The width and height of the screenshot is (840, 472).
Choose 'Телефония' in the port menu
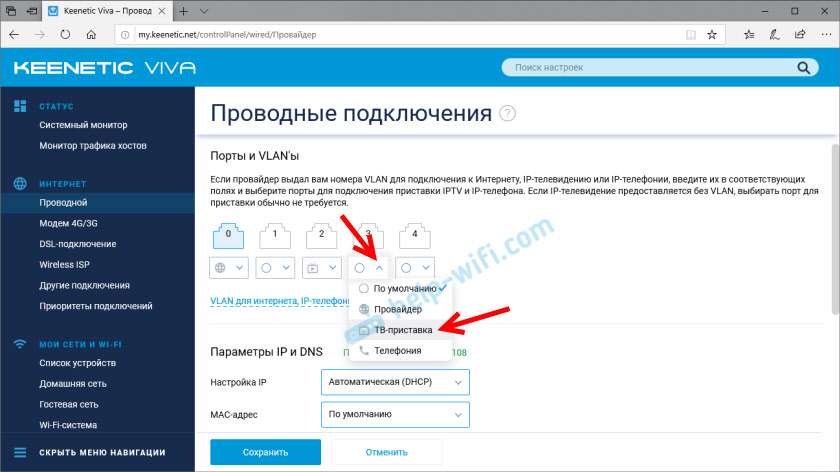pos(400,351)
